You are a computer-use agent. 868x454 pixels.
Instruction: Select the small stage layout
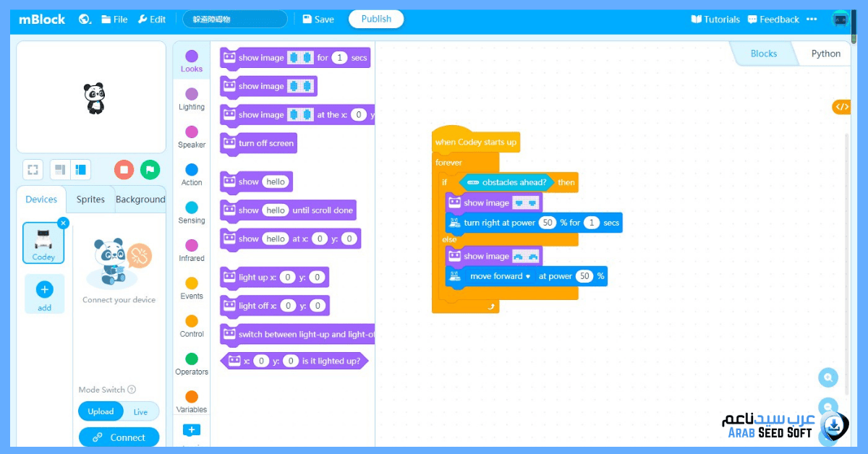60,170
